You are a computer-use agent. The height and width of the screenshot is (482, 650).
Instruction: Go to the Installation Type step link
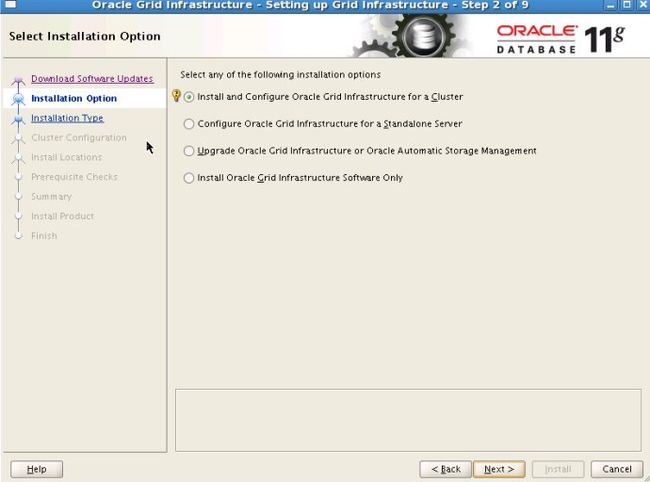pyautogui.click(x=67, y=118)
